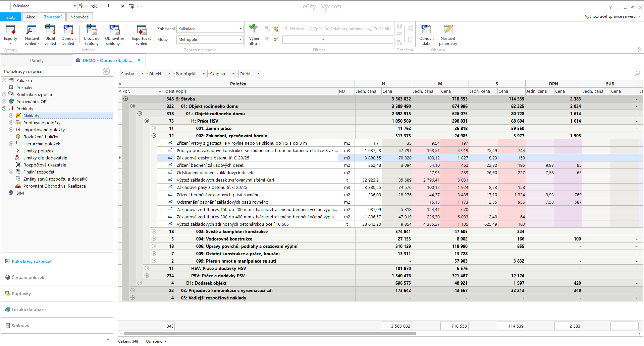The height and width of the screenshot is (346, 644).
Task: Click the invert selection icon in Označení group
Action: click(x=399, y=42)
